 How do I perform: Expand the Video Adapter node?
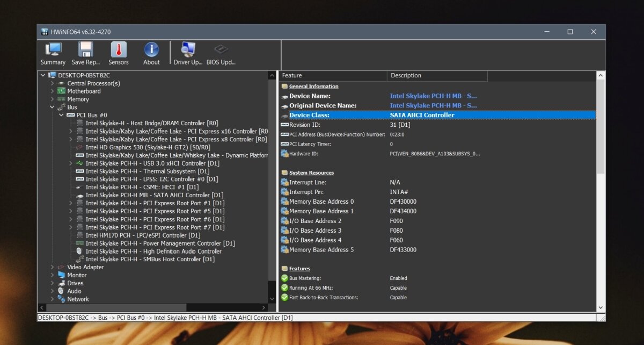[52, 267]
